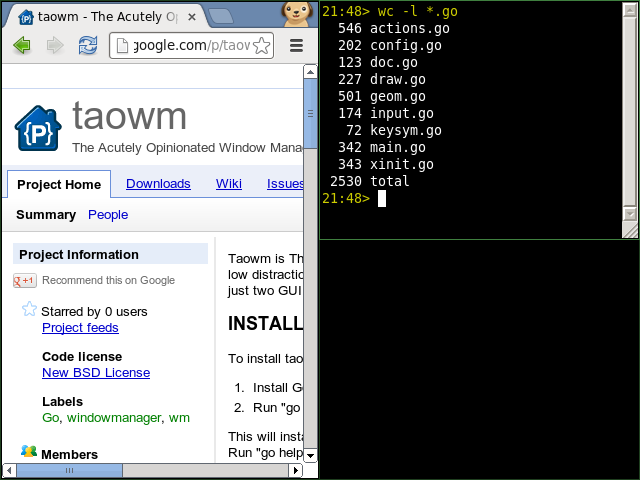
Task: Switch to the Project Home tab
Action: coord(59,184)
